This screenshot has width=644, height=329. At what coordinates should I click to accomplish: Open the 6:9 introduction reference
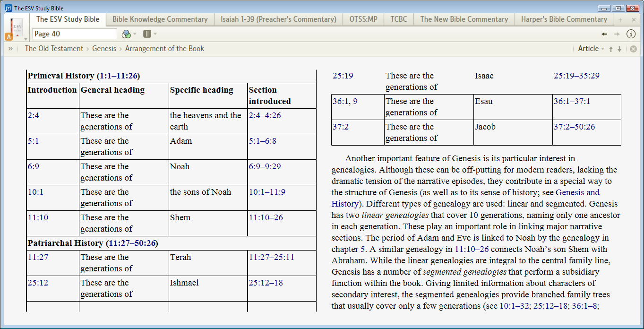click(33, 166)
